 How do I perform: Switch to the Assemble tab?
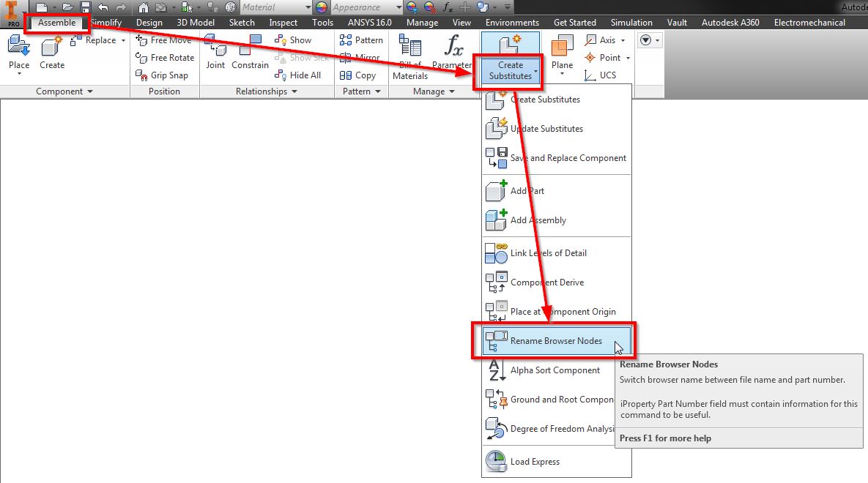pos(56,23)
